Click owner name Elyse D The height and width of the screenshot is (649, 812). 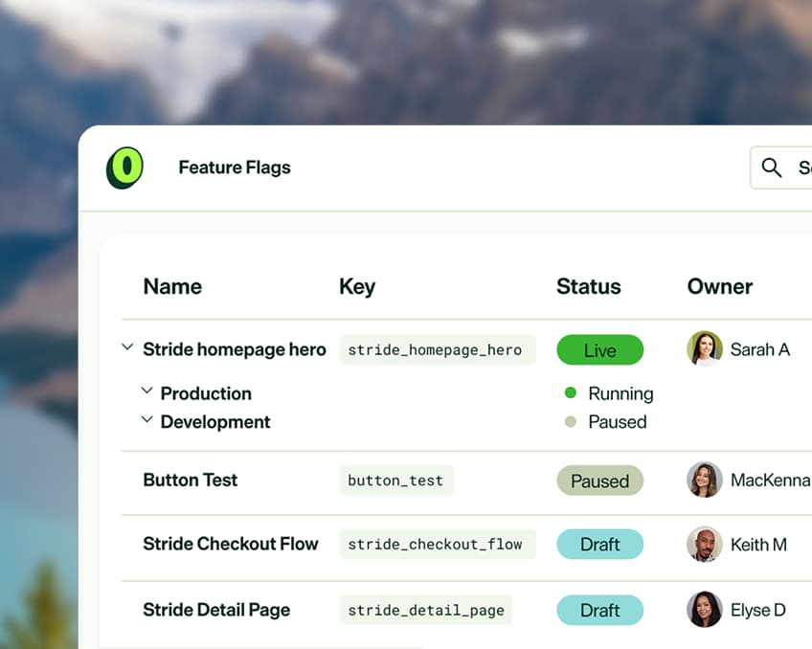click(x=758, y=610)
